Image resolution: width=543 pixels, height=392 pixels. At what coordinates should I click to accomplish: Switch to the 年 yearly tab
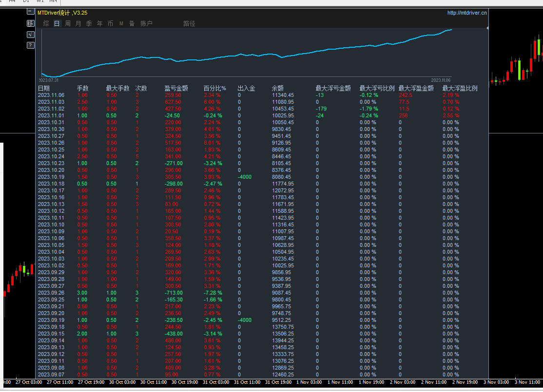coord(99,23)
